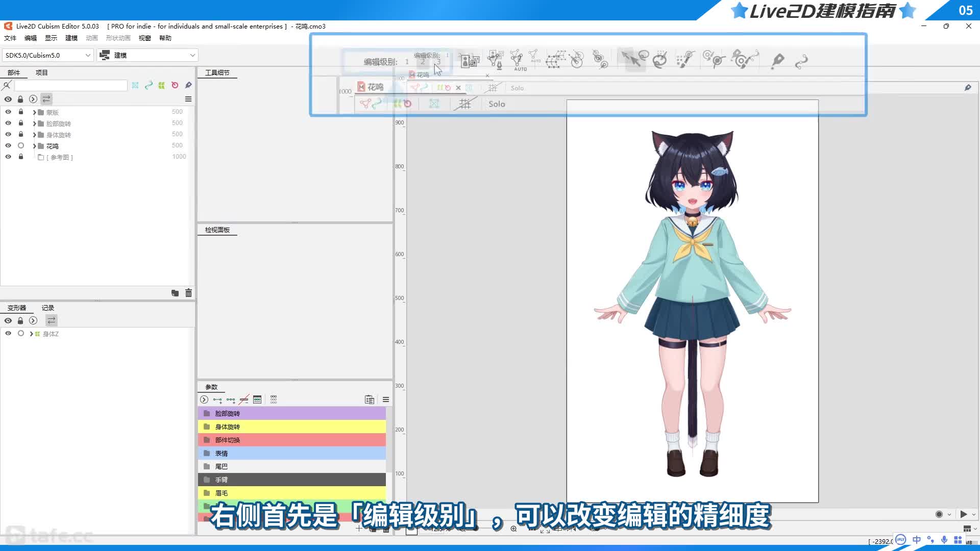Open the SDK5.0/Cubism5.0 version dropdown
The height and width of the screenshot is (551, 980).
(x=47, y=55)
